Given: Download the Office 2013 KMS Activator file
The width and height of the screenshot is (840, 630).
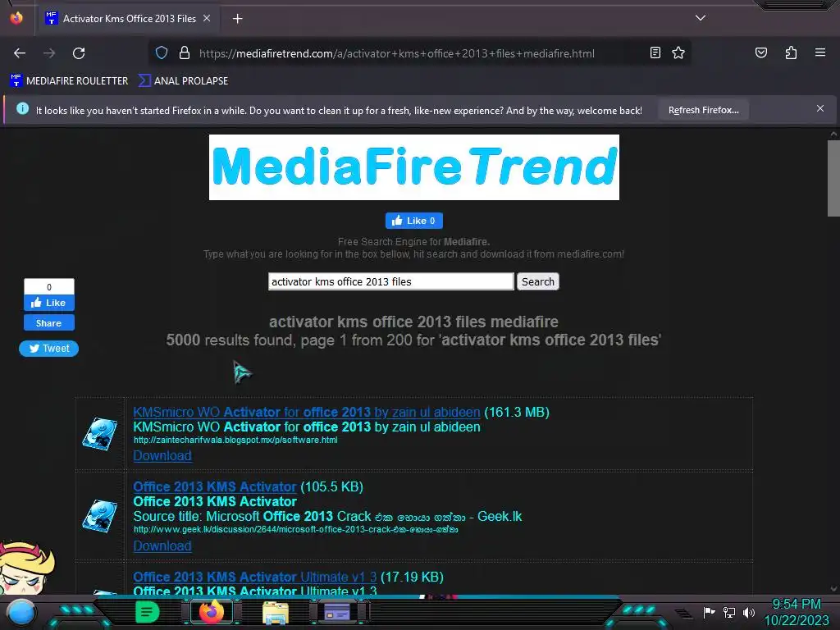Looking at the screenshot, I should [x=162, y=546].
